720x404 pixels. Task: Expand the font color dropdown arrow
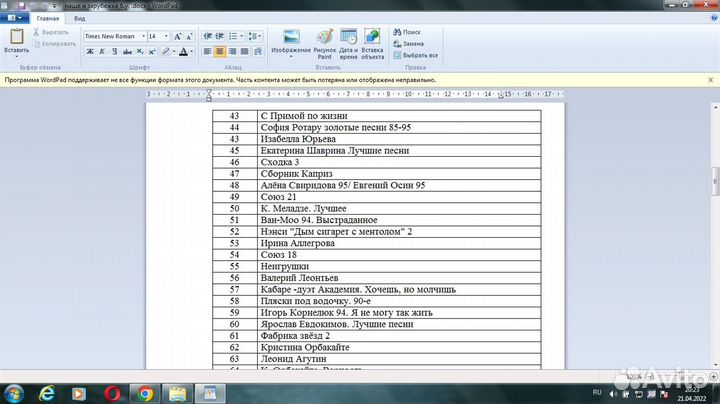193,51
